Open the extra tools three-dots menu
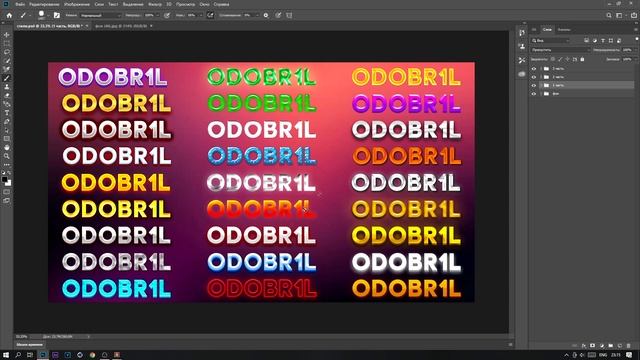Screen dimensions: 640x360 7,164
